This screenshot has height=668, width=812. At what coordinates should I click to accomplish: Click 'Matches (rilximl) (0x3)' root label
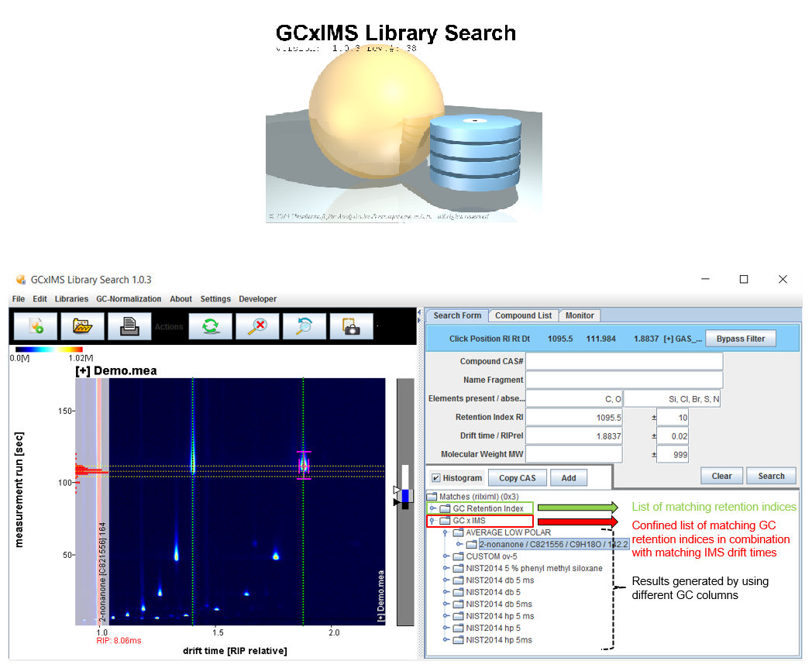coord(479,497)
